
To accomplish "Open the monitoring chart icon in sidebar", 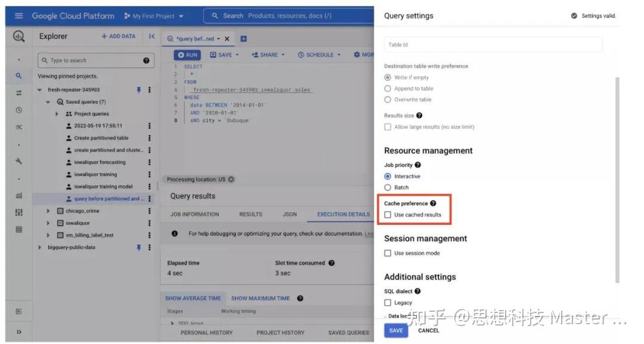I will (x=18, y=196).
